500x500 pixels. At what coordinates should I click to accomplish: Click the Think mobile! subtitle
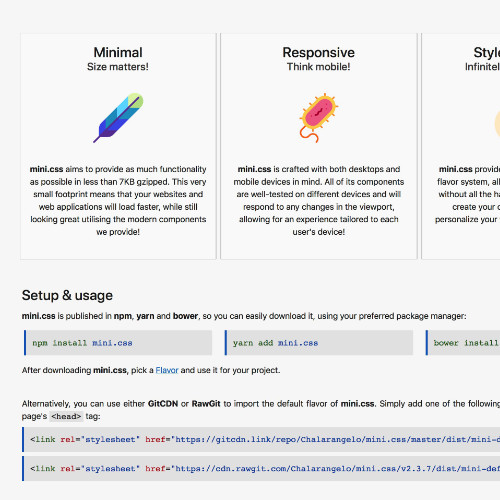click(x=319, y=67)
